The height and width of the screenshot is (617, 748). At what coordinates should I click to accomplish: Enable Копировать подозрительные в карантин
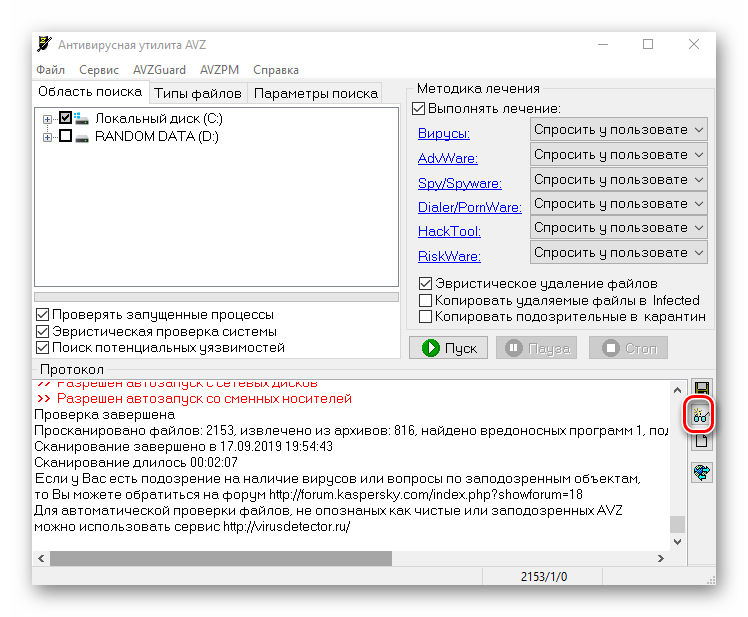(425, 316)
